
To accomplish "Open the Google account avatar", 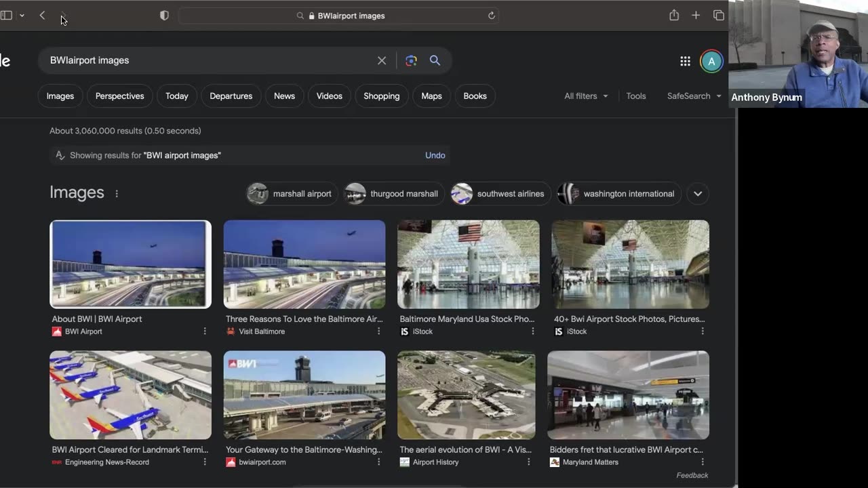I will pyautogui.click(x=711, y=61).
